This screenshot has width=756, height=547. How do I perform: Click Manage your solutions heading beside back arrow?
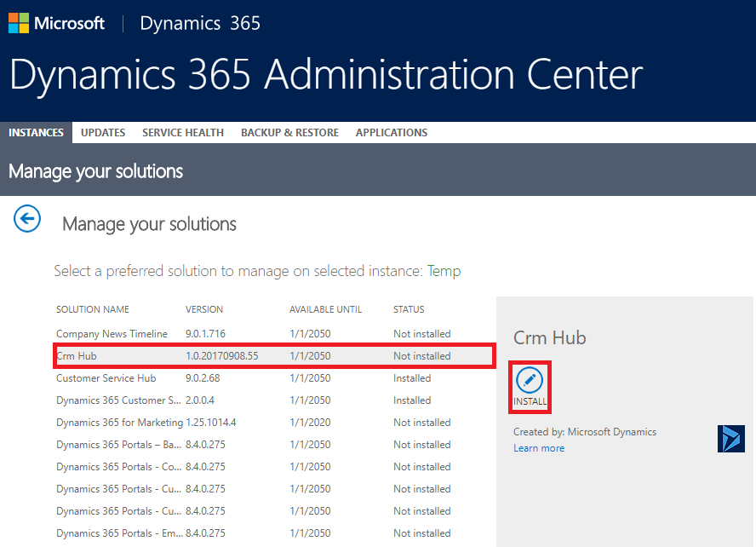click(150, 224)
